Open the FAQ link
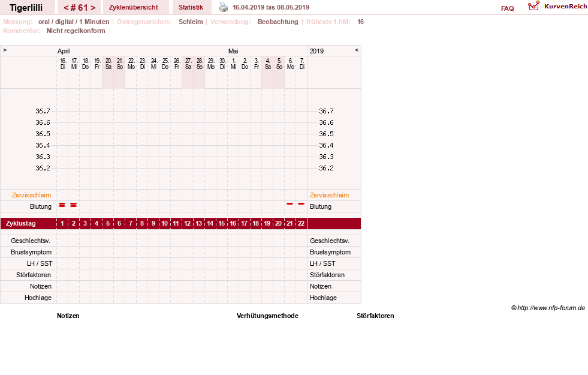 point(507,8)
